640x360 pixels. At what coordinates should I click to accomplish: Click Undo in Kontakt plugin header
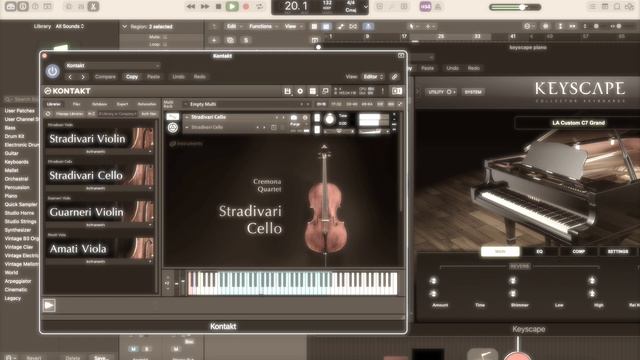pyautogui.click(x=178, y=77)
